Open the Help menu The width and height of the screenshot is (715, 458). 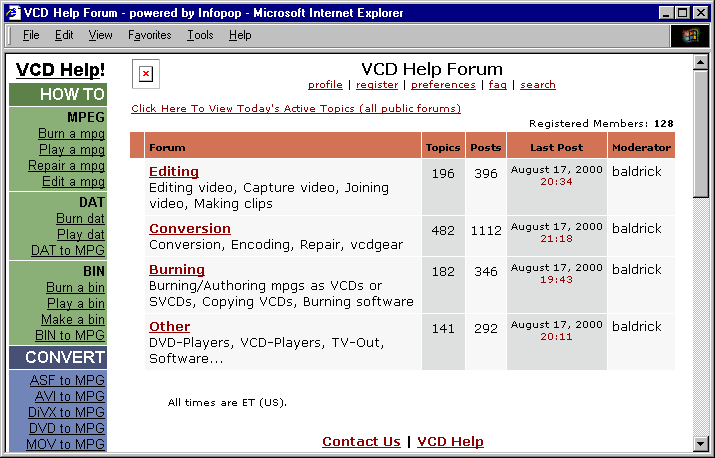pyautogui.click(x=240, y=35)
